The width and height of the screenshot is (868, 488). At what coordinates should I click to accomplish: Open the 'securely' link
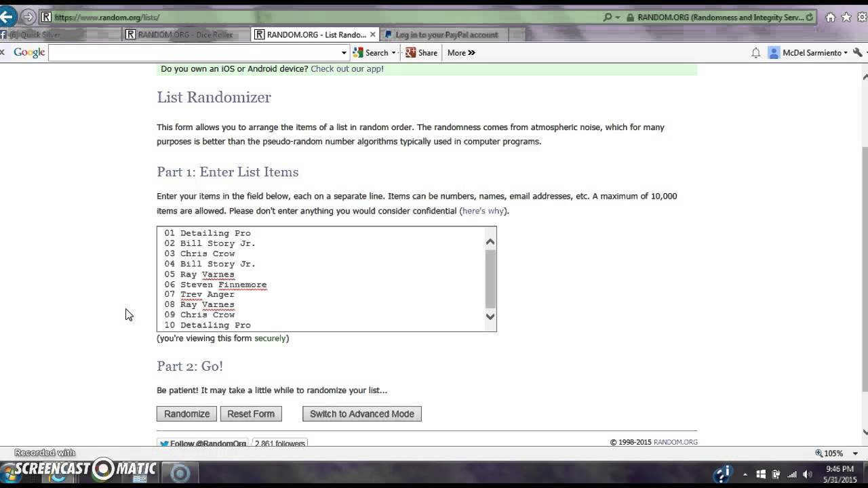(270, 338)
